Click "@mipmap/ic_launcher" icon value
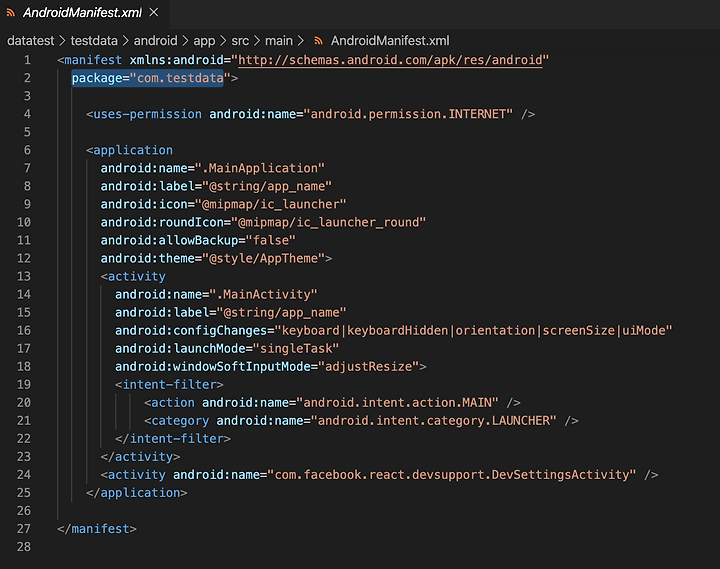 pos(270,204)
